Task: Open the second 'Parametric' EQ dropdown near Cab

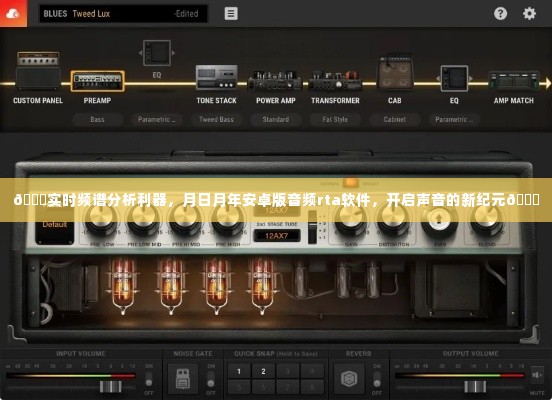Action: click(x=454, y=119)
